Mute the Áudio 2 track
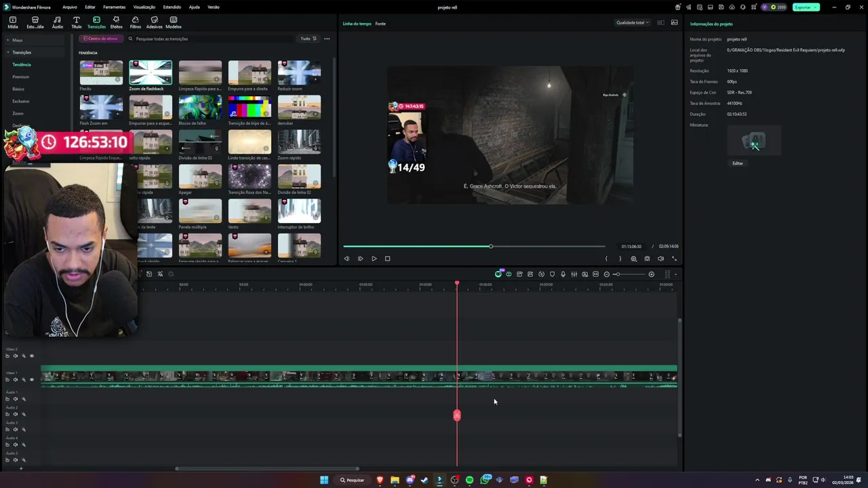This screenshot has width=868, height=488. (x=16, y=414)
